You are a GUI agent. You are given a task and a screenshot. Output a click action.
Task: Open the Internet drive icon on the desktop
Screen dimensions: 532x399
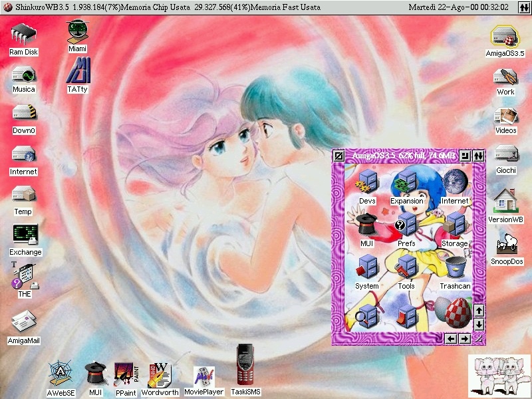23,154
